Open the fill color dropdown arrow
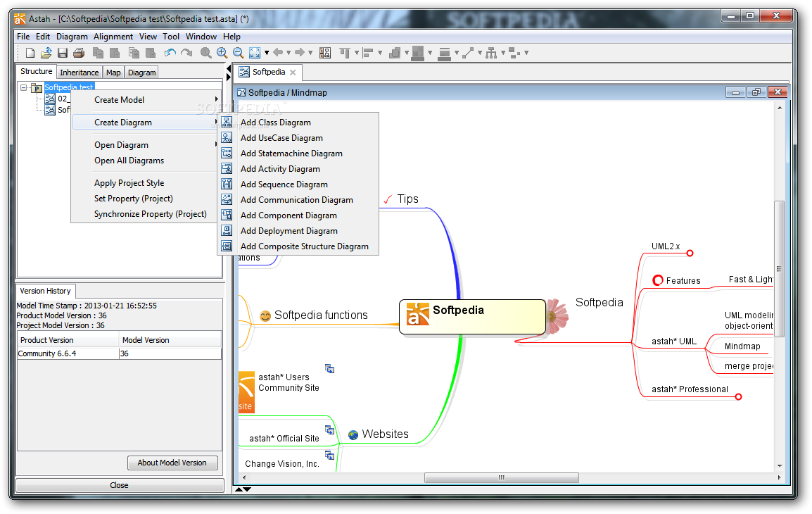 430,53
